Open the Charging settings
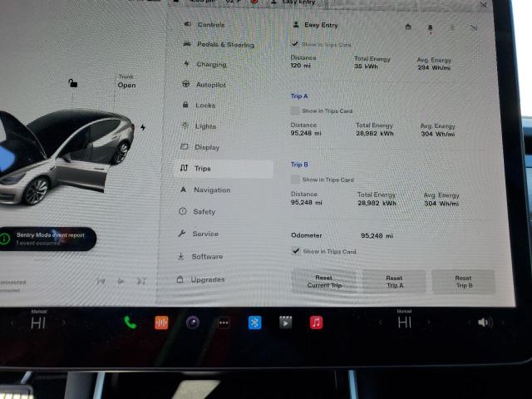The height and width of the screenshot is (399, 532). click(x=205, y=64)
